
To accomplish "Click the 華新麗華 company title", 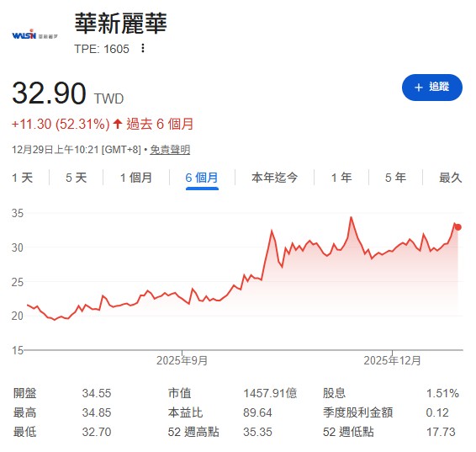I will (x=121, y=23).
